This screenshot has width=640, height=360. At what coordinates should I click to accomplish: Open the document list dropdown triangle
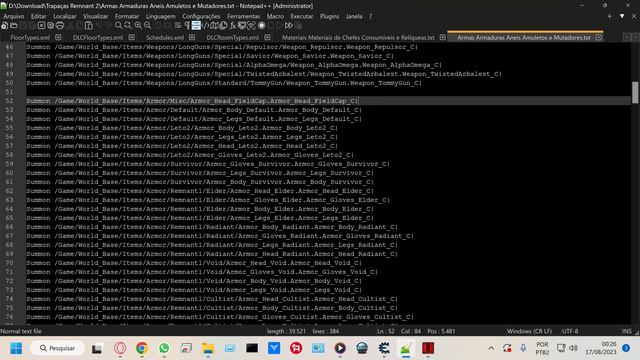coord(622,16)
